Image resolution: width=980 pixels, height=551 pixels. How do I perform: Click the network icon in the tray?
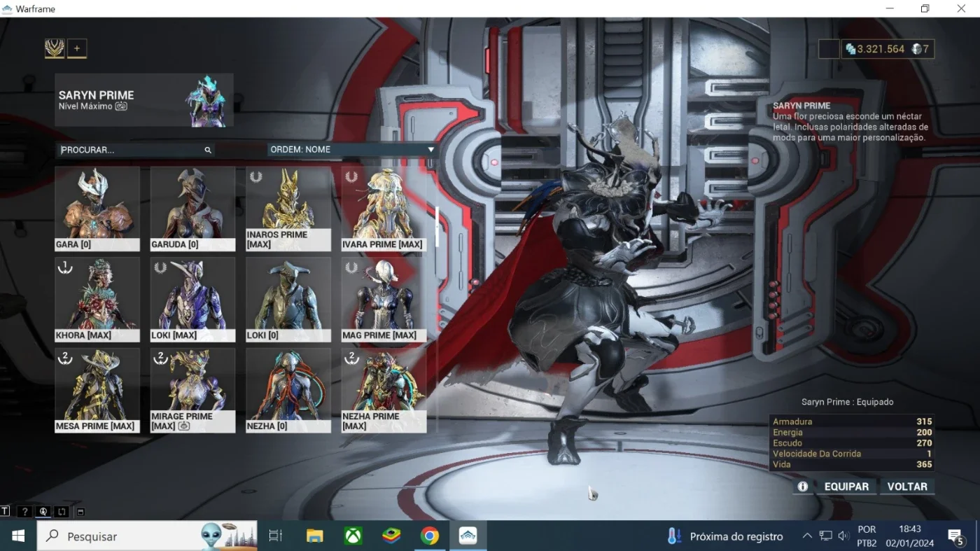[x=826, y=536]
